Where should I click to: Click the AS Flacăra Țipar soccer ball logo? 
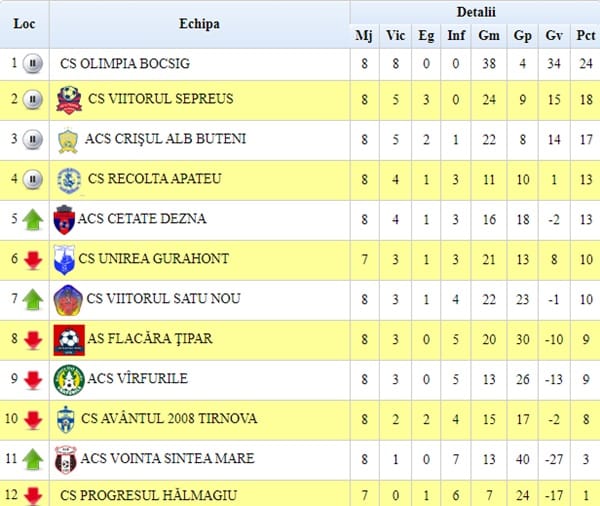pos(69,340)
